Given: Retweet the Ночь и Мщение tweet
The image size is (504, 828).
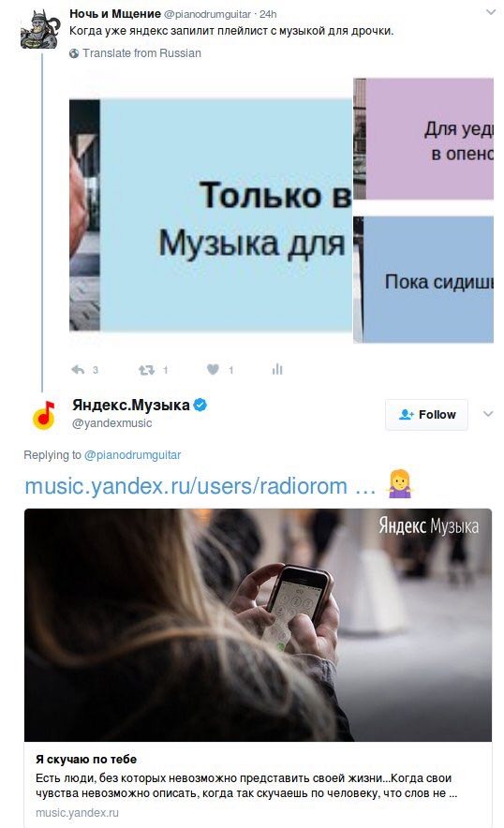Looking at the screenshot, I should [x=146, y=370].
